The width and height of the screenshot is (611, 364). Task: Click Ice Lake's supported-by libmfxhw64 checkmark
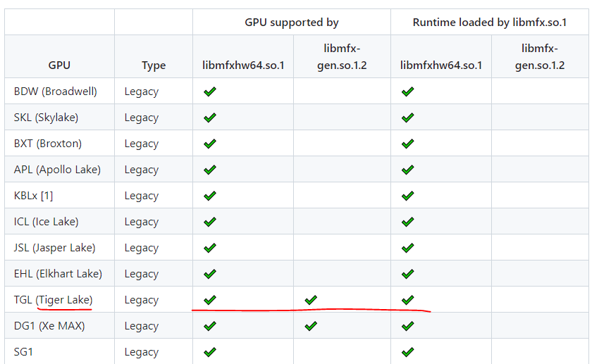209,222
